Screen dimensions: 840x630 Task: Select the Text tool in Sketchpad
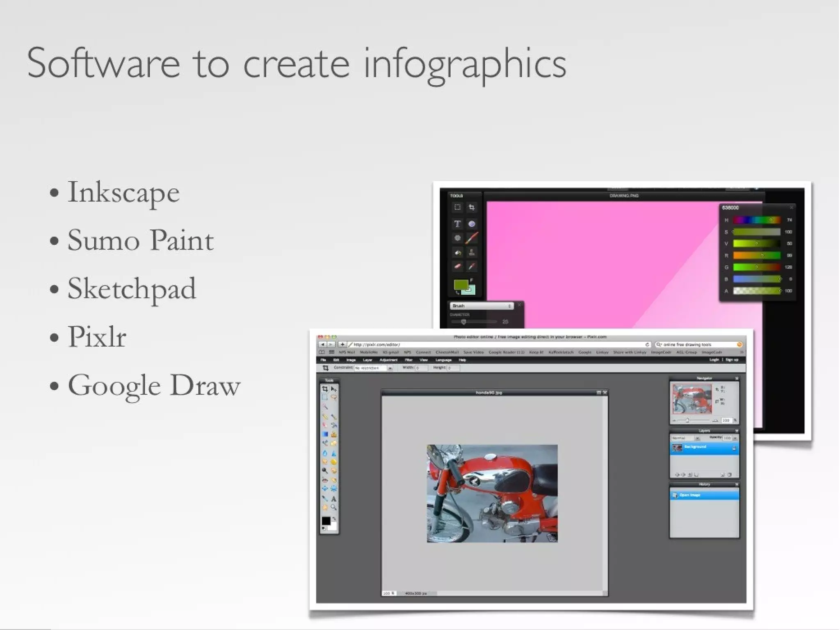457,224
